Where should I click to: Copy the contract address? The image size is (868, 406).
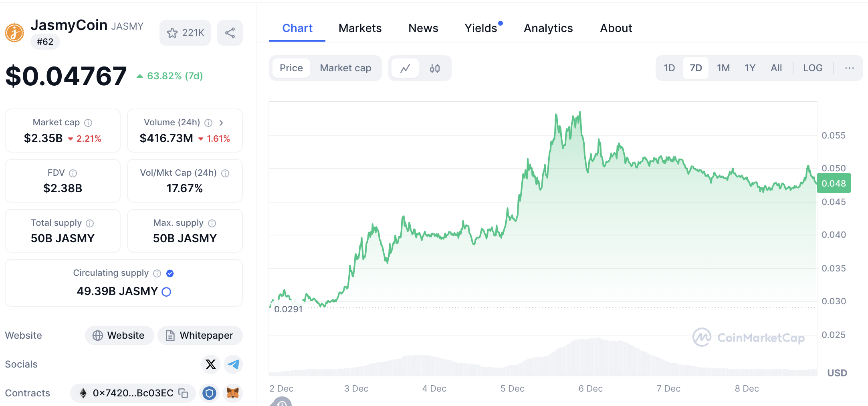coord(183,393)
